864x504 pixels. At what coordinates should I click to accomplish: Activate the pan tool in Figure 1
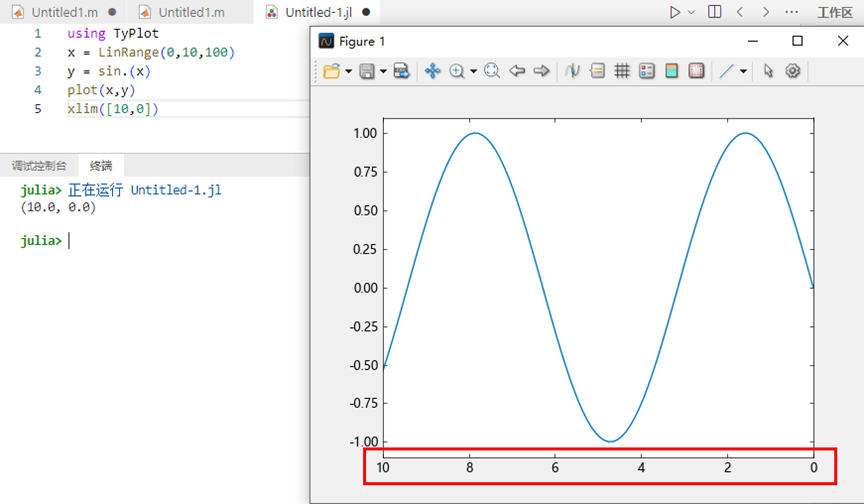click(433, 71)
